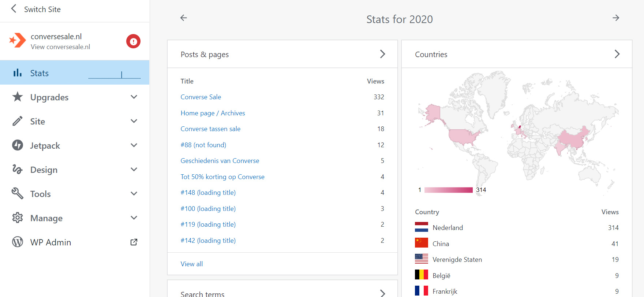Open Countries details chevron
Image resolution: width=644 pixels, height=297 pixels.
pos(617,54)
